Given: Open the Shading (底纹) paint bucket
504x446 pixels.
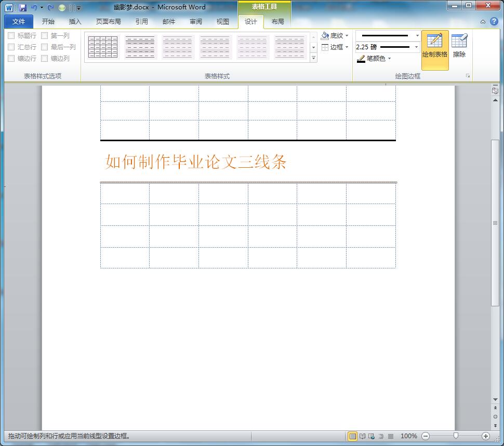Looking at the screenshot, I should click(325, 35).
